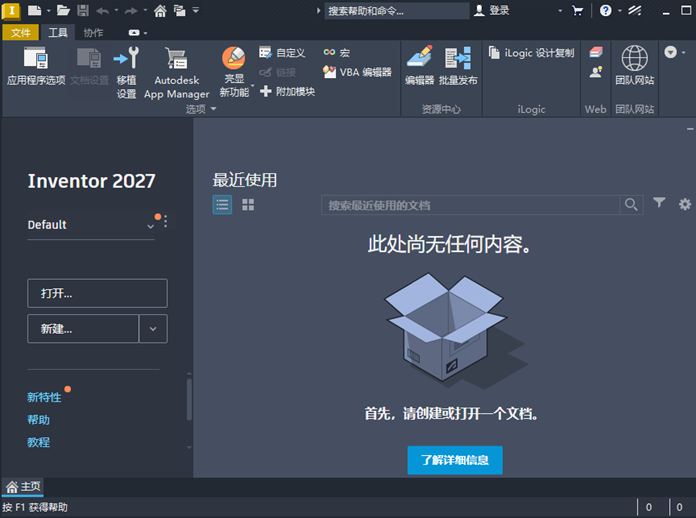696x518 pixels.
Task: Open the 新建 template dropdown arrow
Action: click(x=153, y=329)
